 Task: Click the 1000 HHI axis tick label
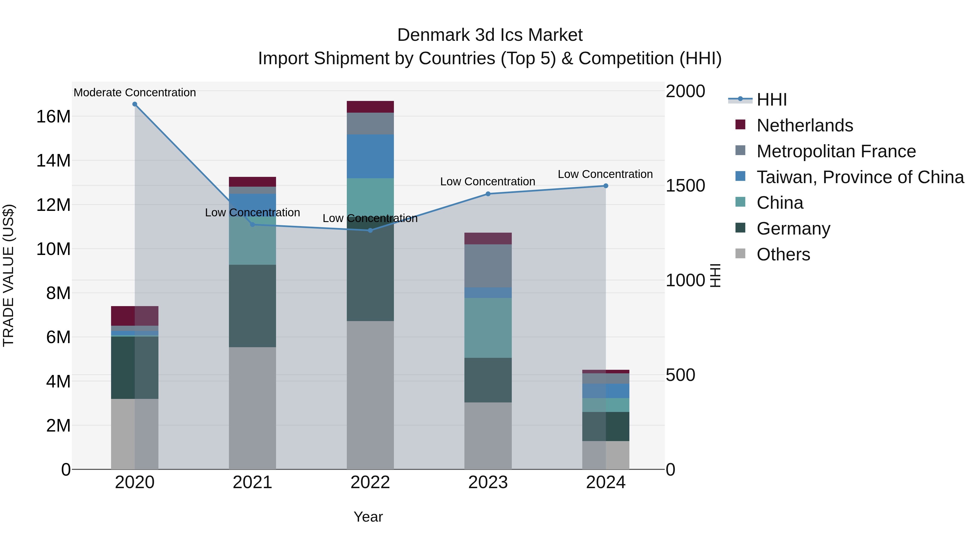coord(685,280)
